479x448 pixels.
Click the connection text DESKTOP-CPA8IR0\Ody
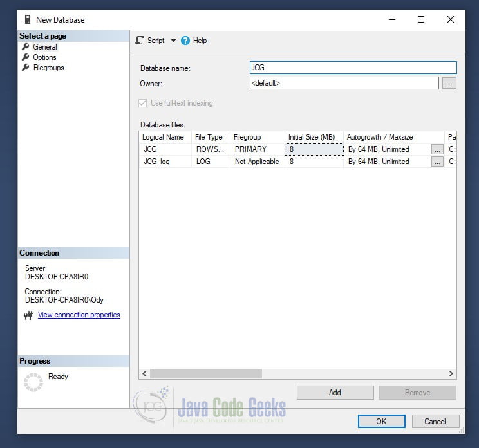64,300
